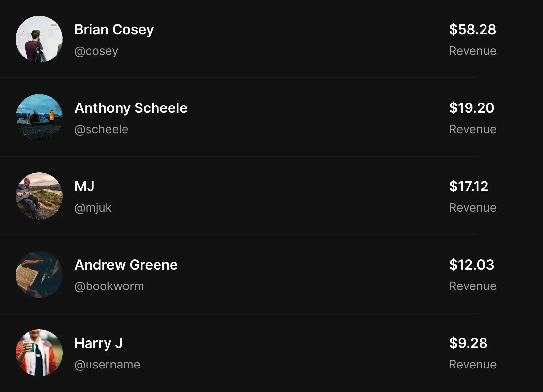Select the $19.20 revenue figure

pos(471,108)
